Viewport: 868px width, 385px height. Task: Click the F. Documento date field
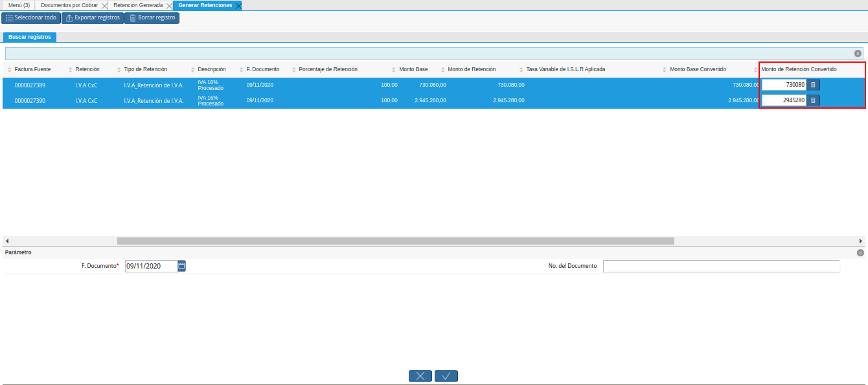151,266
